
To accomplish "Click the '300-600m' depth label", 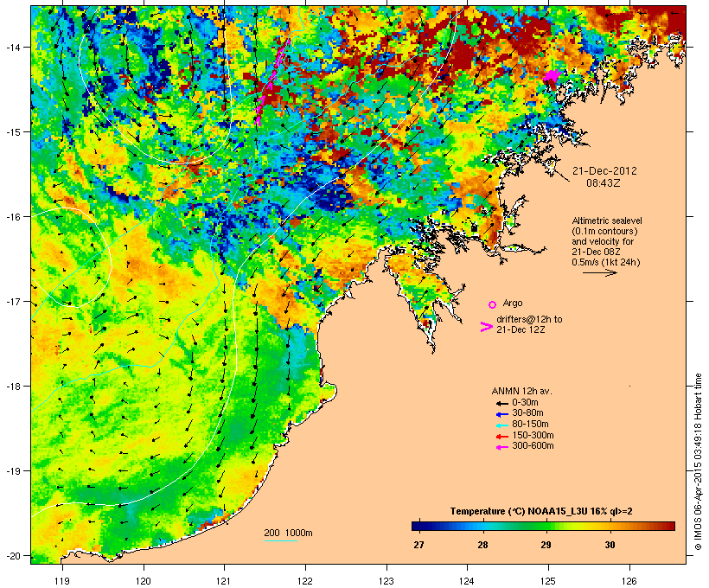I will click(533, 446).
